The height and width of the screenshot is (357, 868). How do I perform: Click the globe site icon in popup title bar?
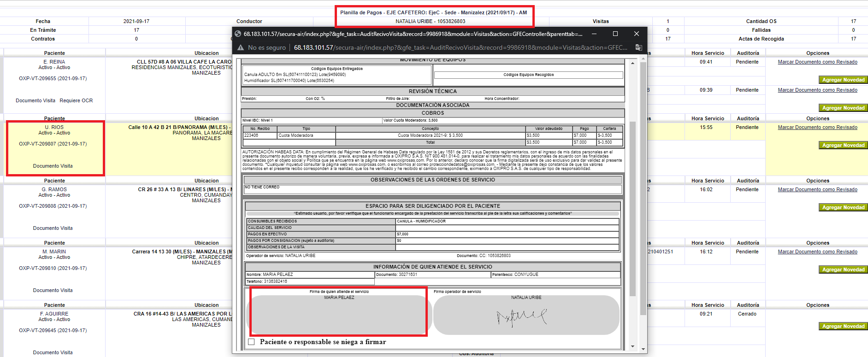(x=238, y=34)
